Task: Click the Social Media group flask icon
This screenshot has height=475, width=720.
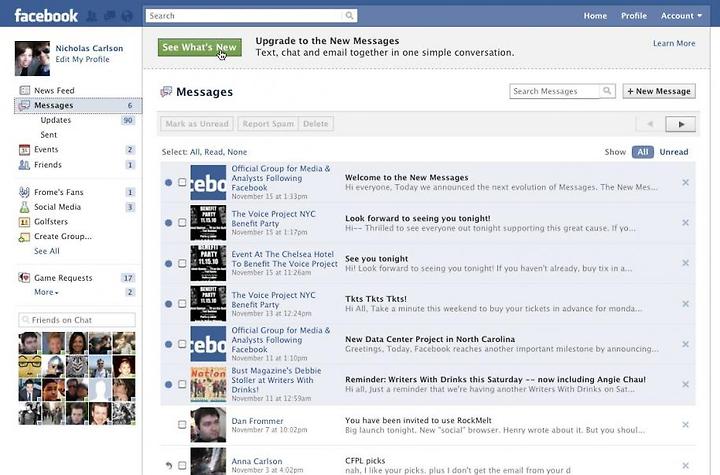Action: point(24,207)
